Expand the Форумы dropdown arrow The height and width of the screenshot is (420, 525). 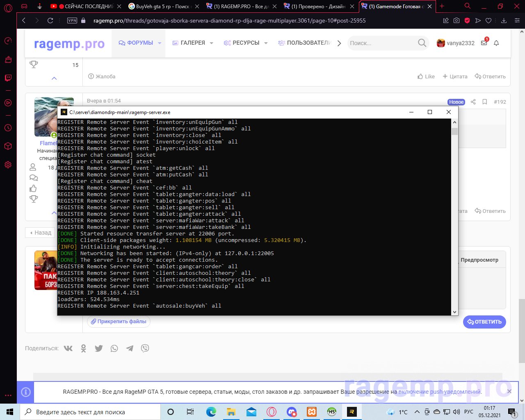coord(160,43)
